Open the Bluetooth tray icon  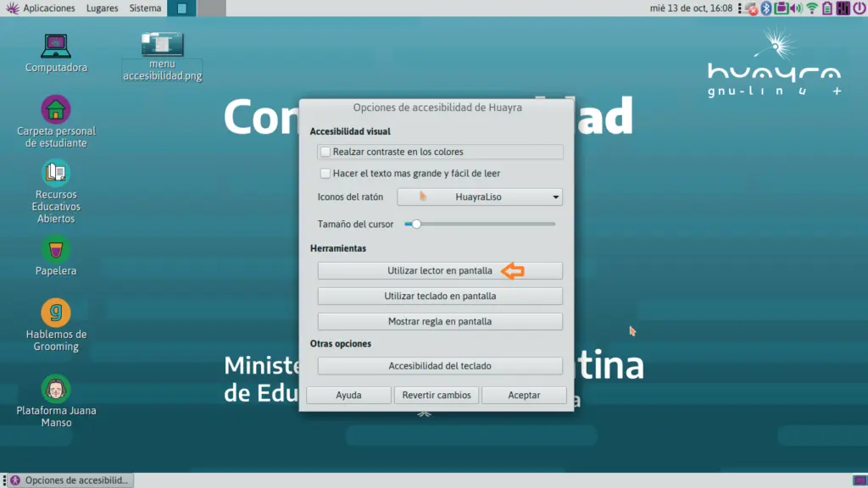click(x=766, y=8)
